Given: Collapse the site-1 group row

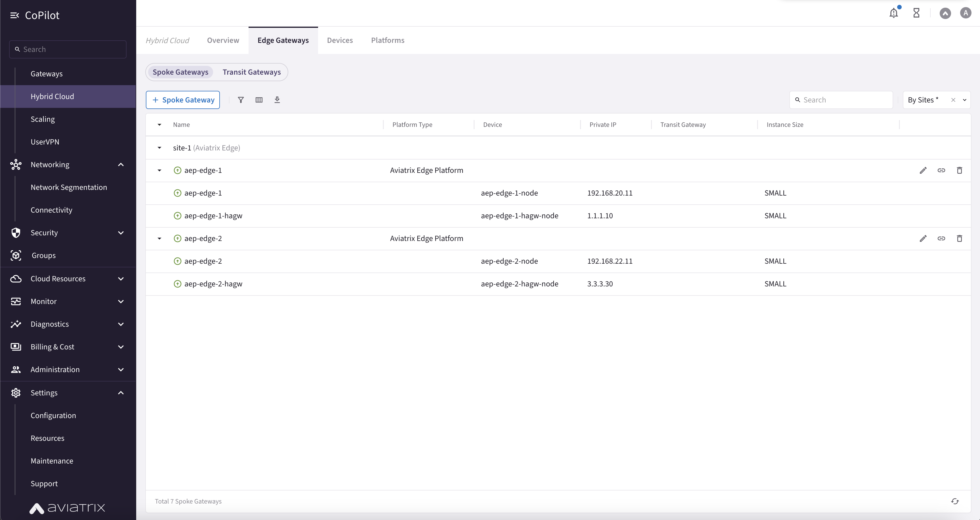Looking at the screenshot, I should 159,148.
